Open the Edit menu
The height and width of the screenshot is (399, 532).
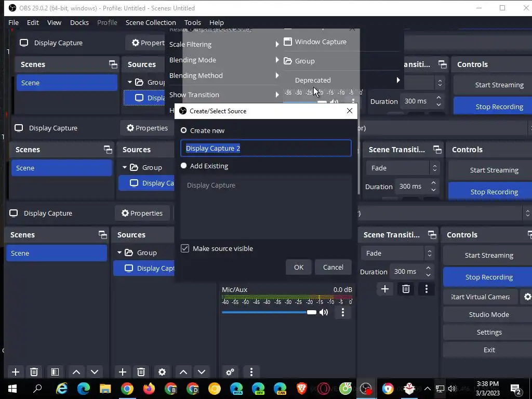point(33,22)
